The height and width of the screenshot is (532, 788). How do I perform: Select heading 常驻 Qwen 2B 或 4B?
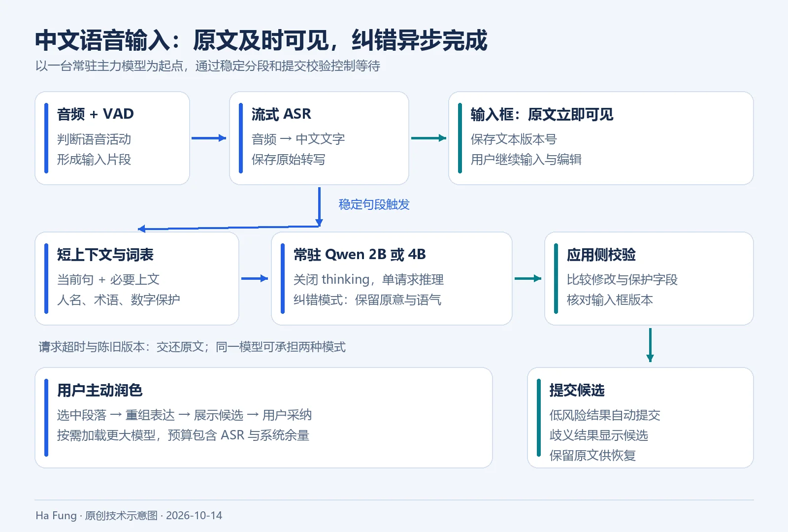tap(360, 255)
